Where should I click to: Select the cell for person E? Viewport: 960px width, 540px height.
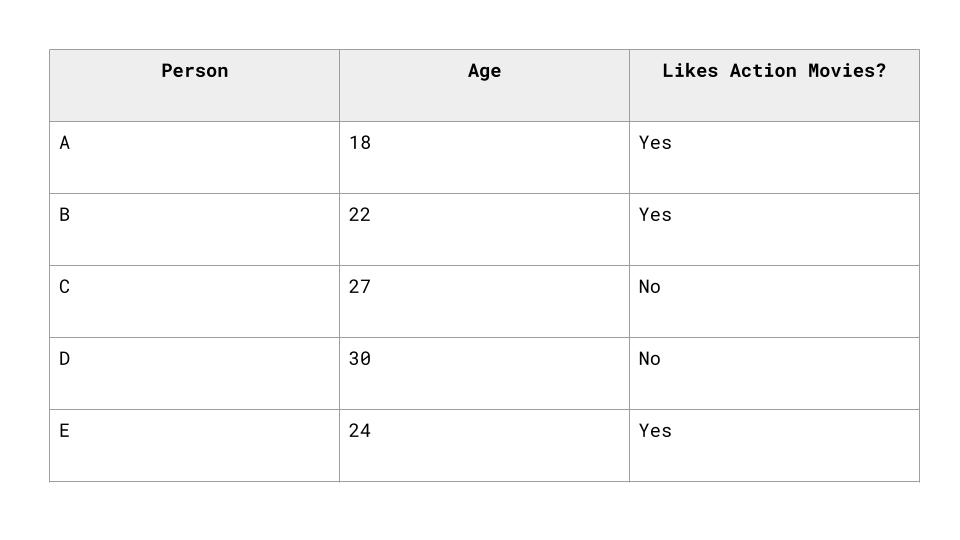[x=194, y=445]
